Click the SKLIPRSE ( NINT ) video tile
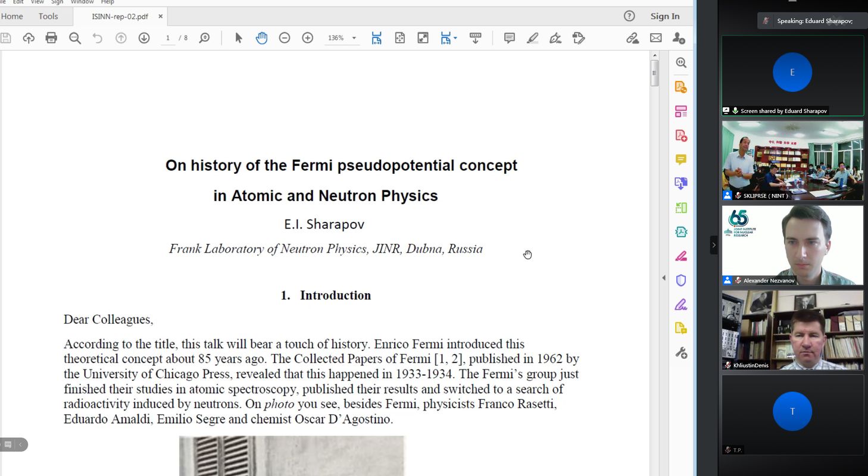This screenshot has height=476, width=868. [x=792, y=161]
